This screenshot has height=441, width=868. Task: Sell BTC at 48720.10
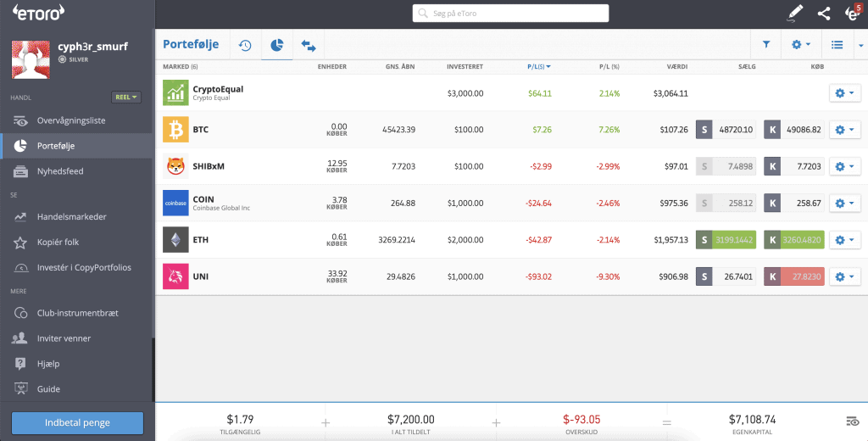pos(726,130)
